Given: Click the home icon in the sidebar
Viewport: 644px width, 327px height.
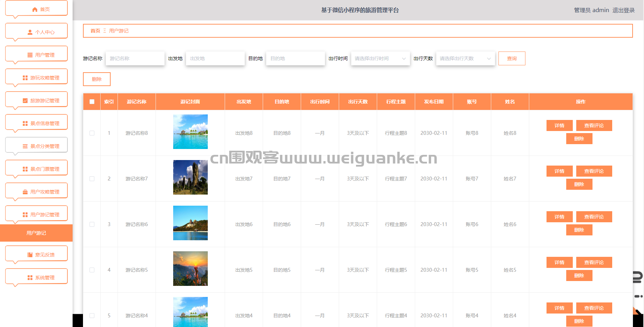Looking at the screenshot, I should tap(35, 9).
